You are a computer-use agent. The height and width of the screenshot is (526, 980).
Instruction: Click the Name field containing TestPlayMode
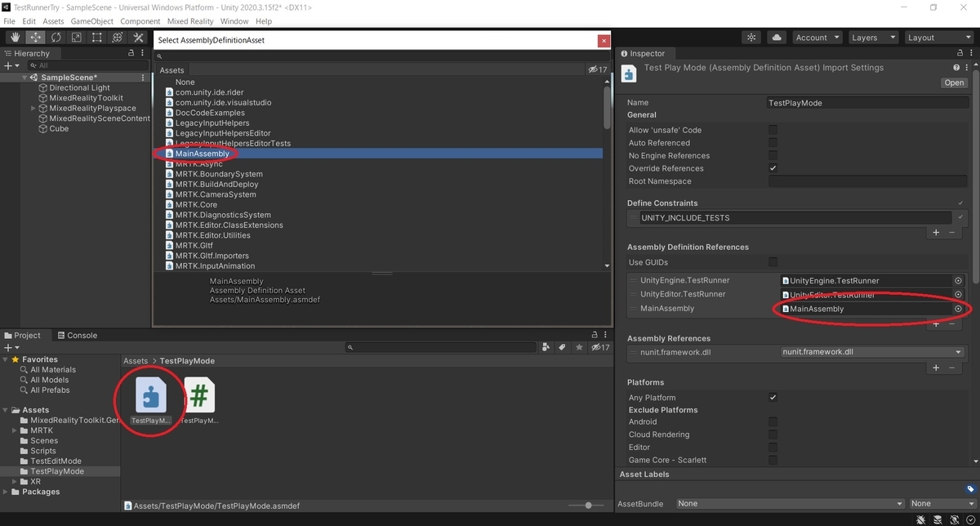click(x=866, y=103)
